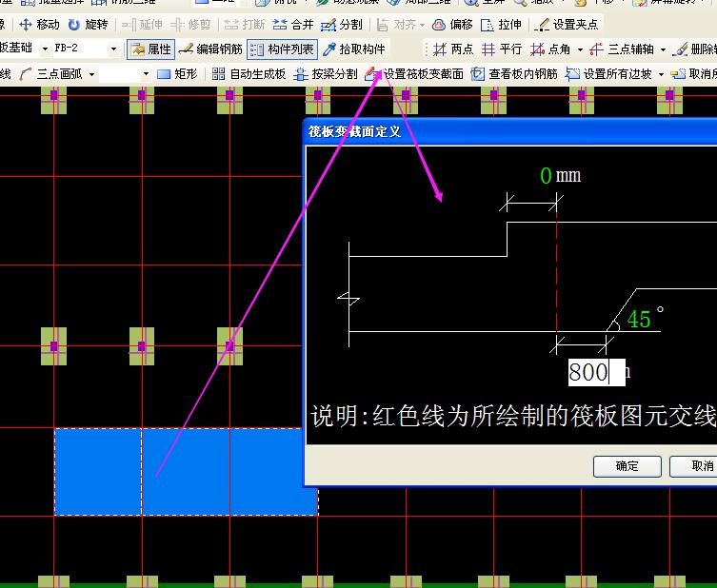Viewport: 717px width, 588px height.
Task: Select 点角 point-angle auxiliary axis
Action: pyautogui.click(x=550, y=49)
